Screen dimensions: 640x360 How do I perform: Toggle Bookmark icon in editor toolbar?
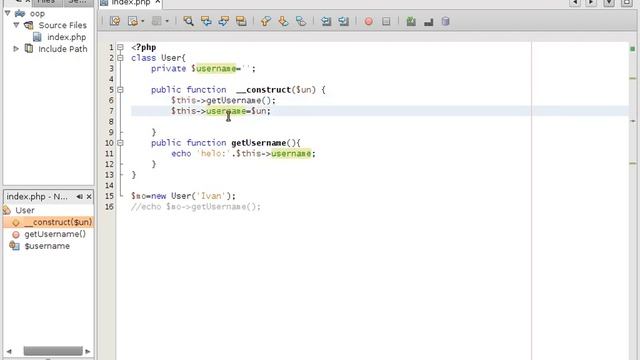tap(301, 21)
